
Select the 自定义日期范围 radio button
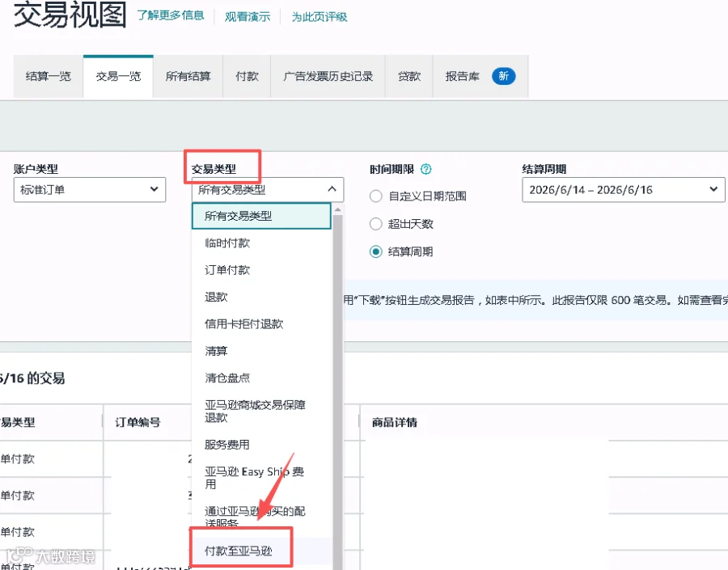375,196
